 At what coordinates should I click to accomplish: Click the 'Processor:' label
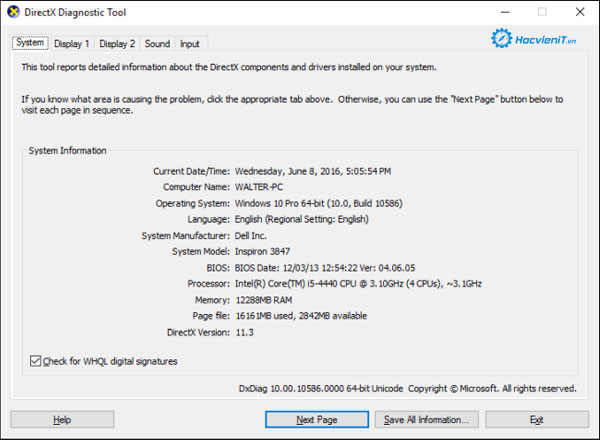pos(209,284)
